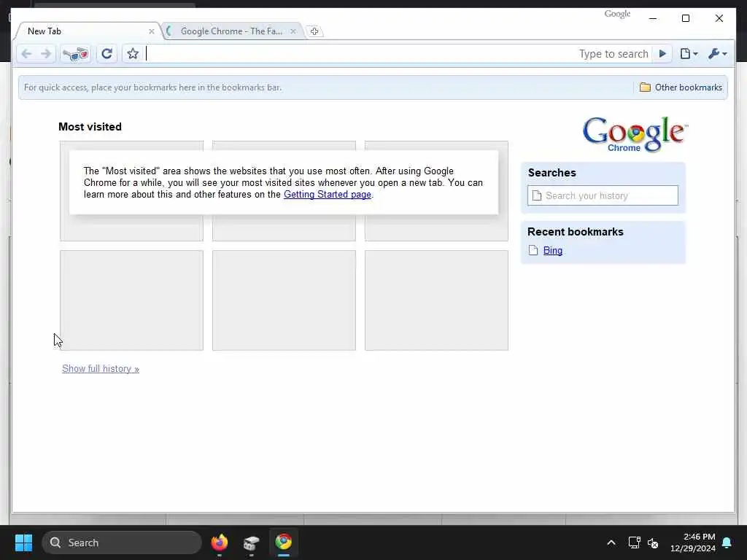The width and height of the screenshot is (747, 560).
Task: Maximize the Chrome window
Action: click(686, 18)
